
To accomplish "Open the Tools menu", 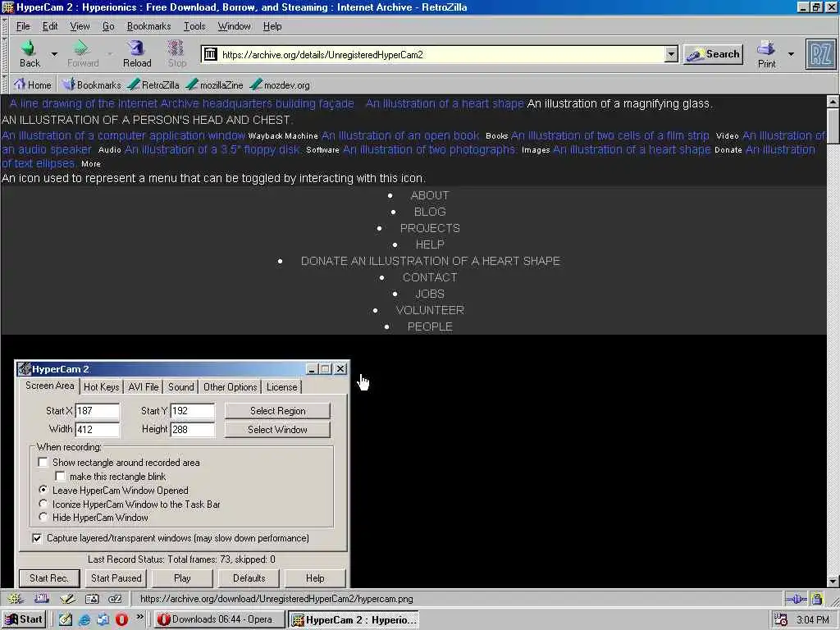I will coord(194,26).
